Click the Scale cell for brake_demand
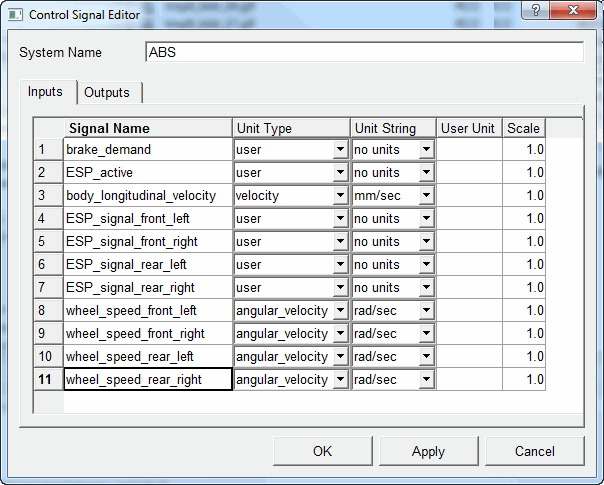604x485 pixels. pos(524,149)
